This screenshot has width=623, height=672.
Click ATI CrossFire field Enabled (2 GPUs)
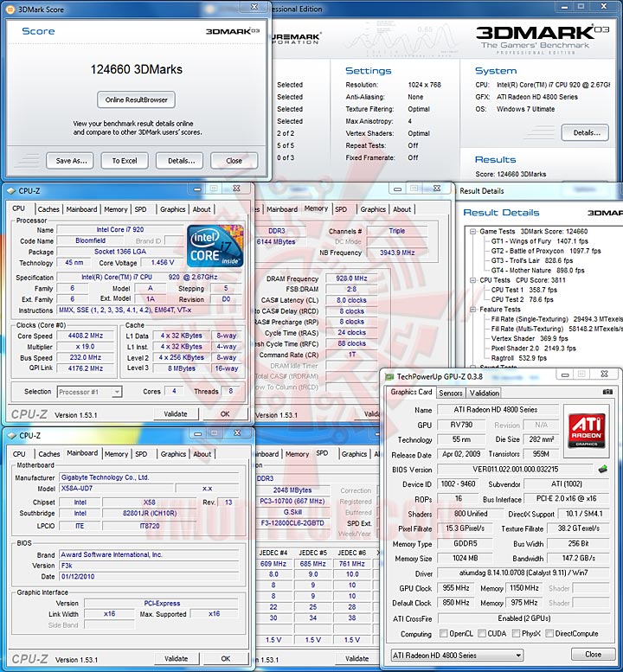coord(523,618)
